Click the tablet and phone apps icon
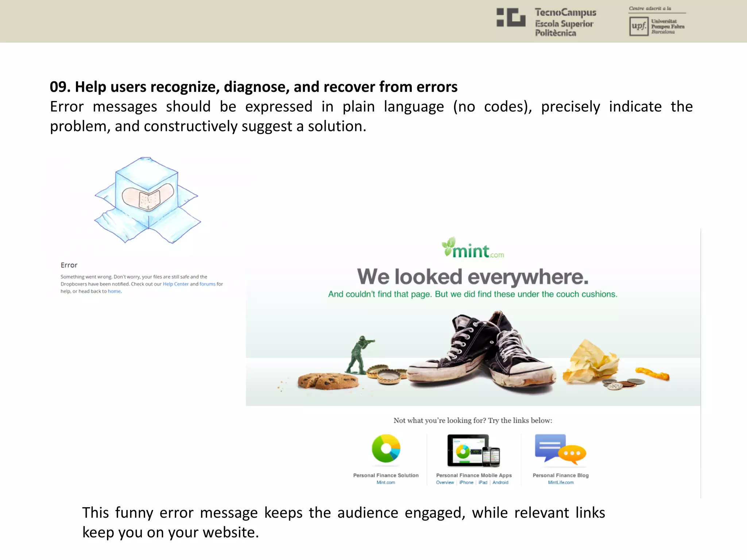 (473, 451)
